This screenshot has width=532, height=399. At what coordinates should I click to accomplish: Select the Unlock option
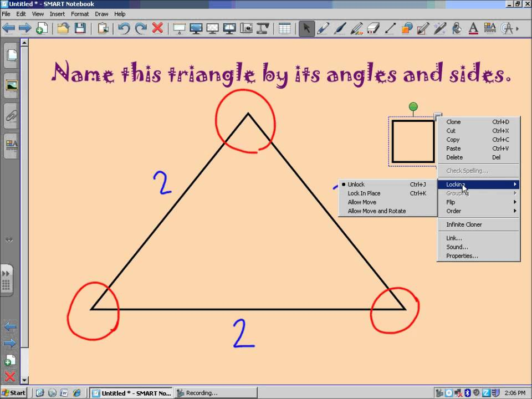click(x=387, y=184)
